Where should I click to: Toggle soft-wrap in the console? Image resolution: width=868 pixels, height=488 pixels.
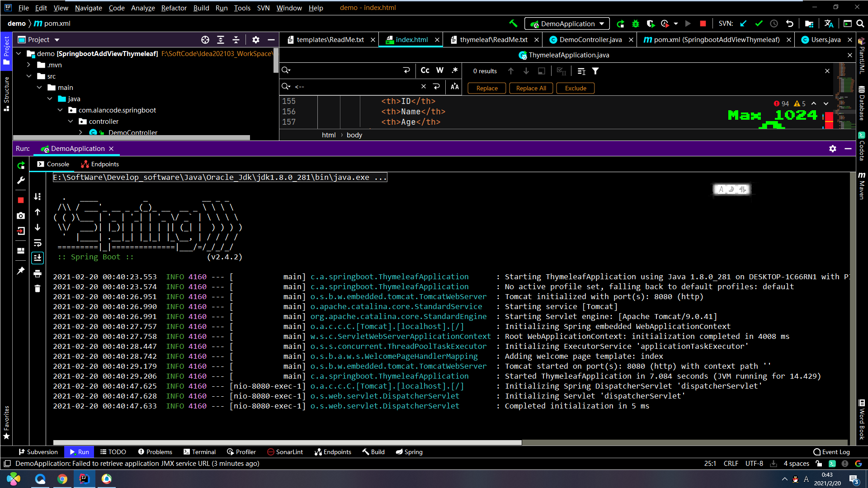38,243
